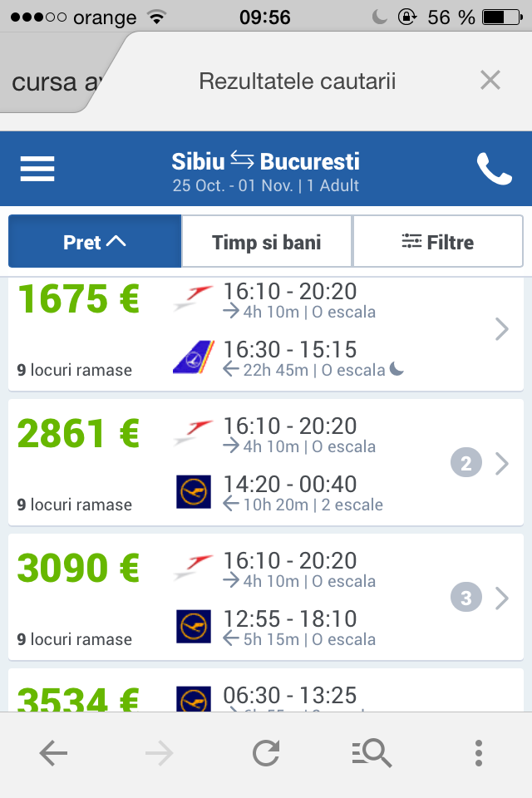Switch to Timp si bani sorting

[267, 242]
